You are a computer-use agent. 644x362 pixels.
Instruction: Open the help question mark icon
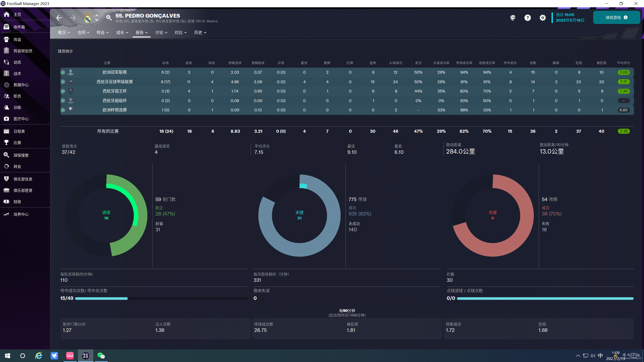click(528, 18)
